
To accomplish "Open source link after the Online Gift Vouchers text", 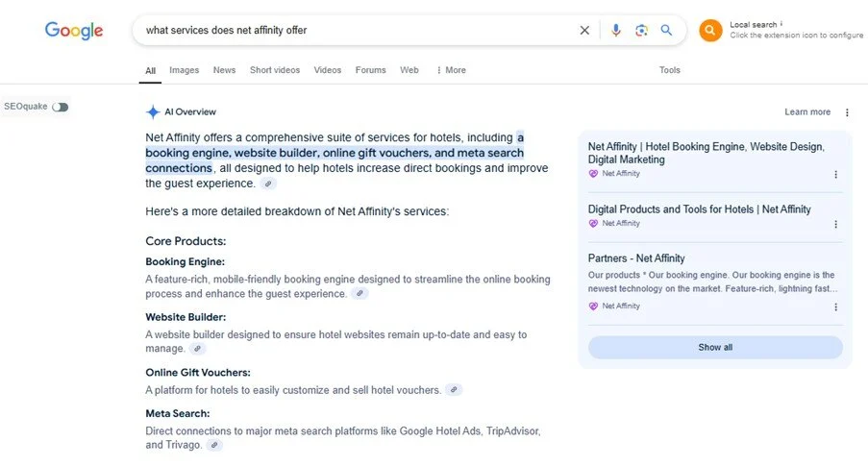I will click(x=454, y=390).
